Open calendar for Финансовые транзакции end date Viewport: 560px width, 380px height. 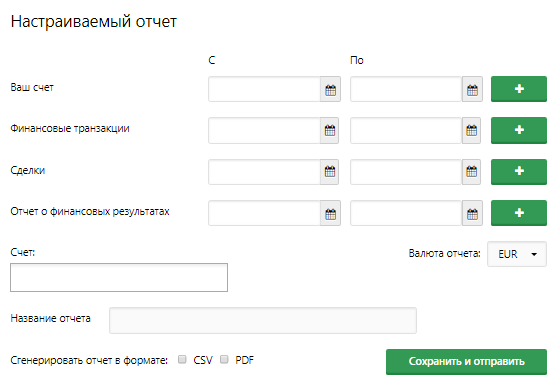471,131
